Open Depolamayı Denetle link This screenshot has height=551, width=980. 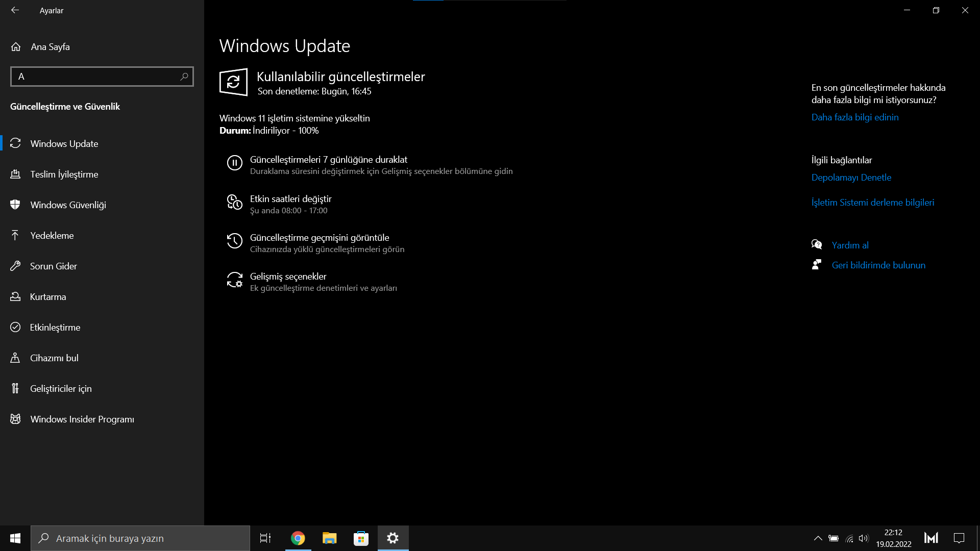851,178
